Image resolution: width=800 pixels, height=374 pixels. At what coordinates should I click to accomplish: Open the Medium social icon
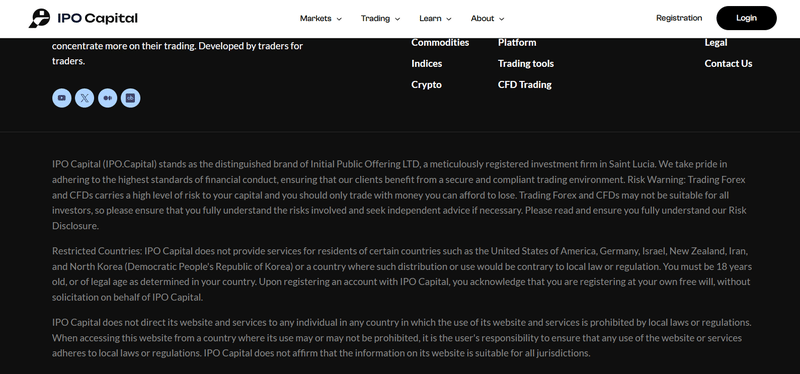tap(108, 98)
